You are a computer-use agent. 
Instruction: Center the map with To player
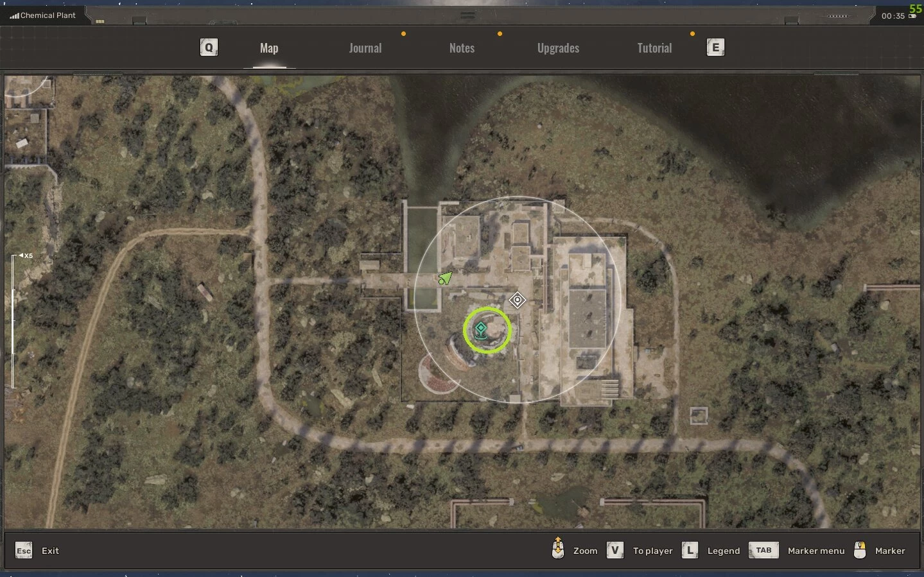click(x=652, y=551)
